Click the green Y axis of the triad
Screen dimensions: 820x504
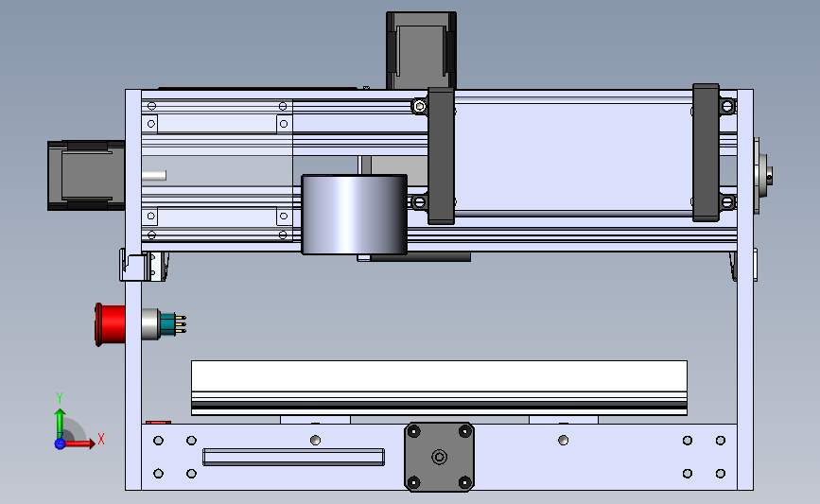click(60, 424)
